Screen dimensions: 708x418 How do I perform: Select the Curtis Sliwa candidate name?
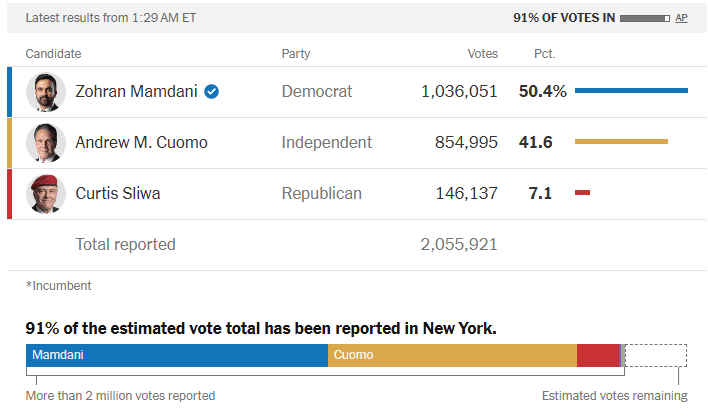tap(117, 194)
